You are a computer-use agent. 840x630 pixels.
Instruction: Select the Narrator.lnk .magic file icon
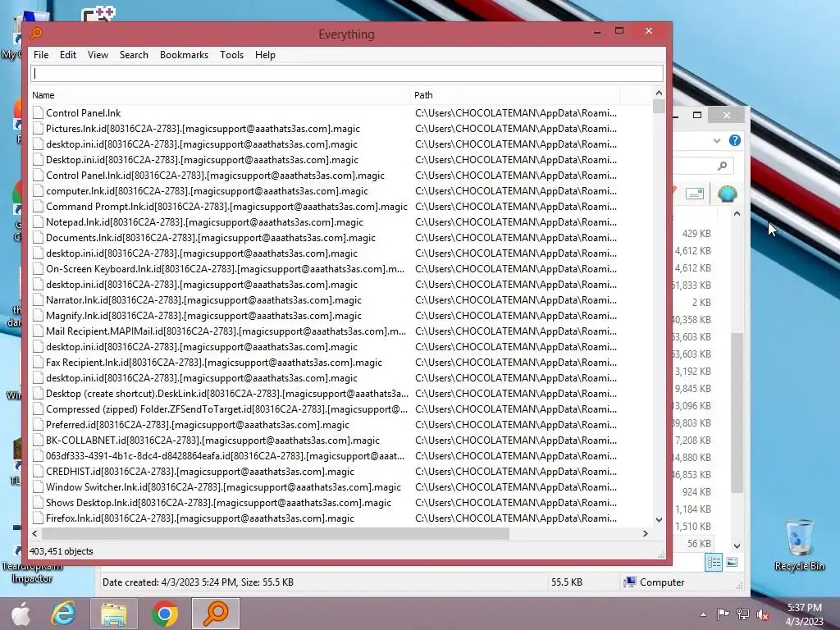click(x=38, y=300)
